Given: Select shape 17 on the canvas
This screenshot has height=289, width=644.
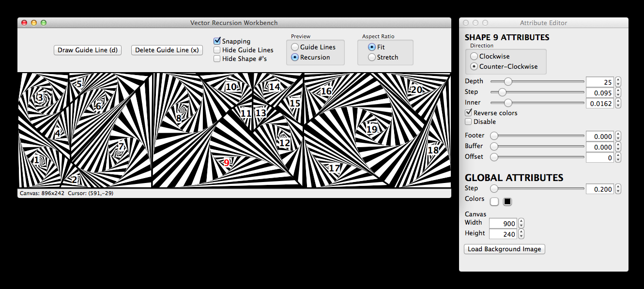Looking at the screenshot, I should (334, 168).
